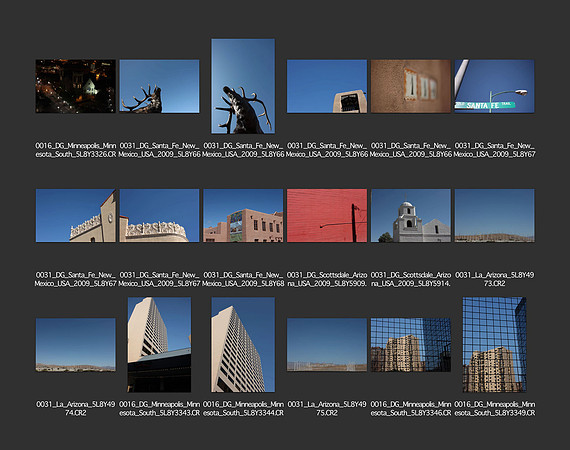Select the ornate facade with clock tower thumbnail
This screenshot has width=570, height=450.
coord(76,216)
